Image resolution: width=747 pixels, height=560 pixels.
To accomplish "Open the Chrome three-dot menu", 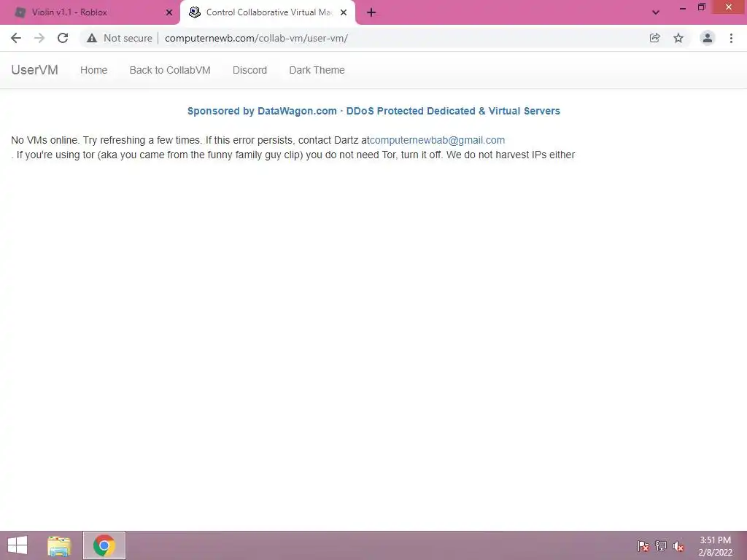I will pyautogui.click(x=731, y=38).
